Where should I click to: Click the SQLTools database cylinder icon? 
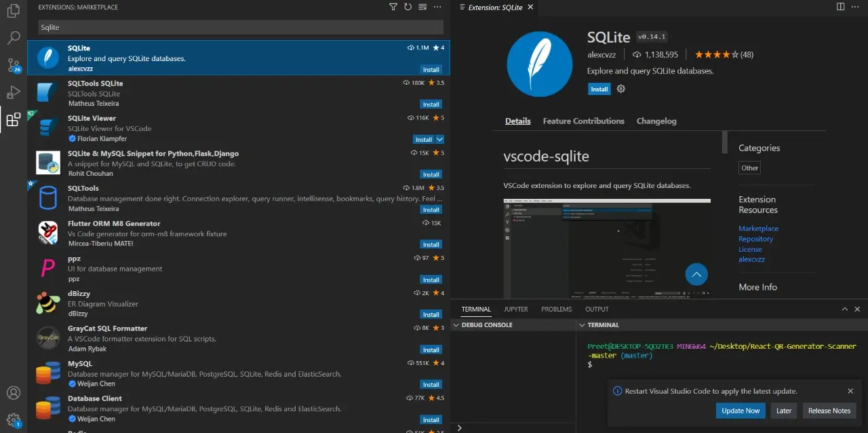coord(48,198)
